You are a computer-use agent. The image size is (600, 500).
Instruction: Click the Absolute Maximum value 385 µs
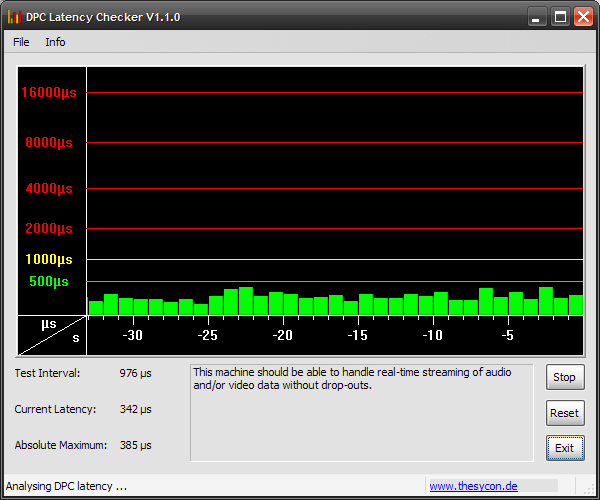point(135,445)
